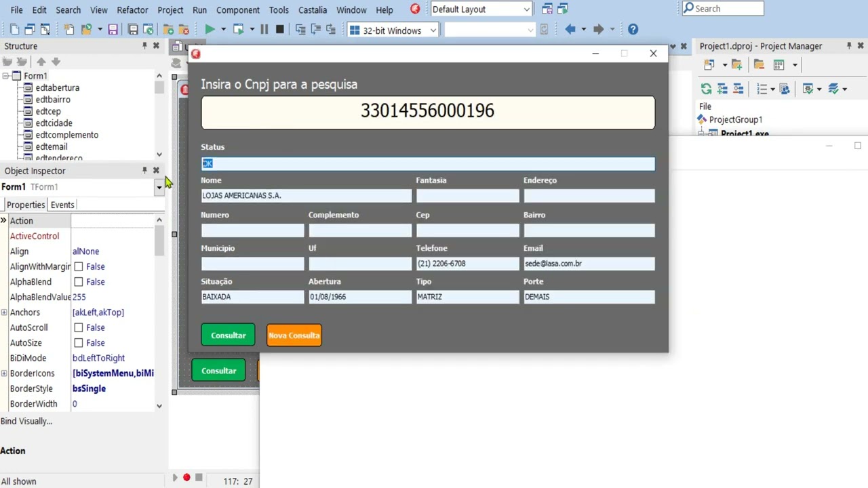868x488 pixels.
Task: Click Consultar button on background form designer
Action: point(218,371)
